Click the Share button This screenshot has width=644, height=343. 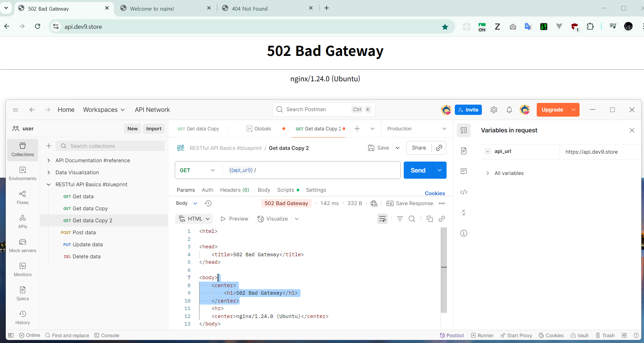[x=419, y=148]
